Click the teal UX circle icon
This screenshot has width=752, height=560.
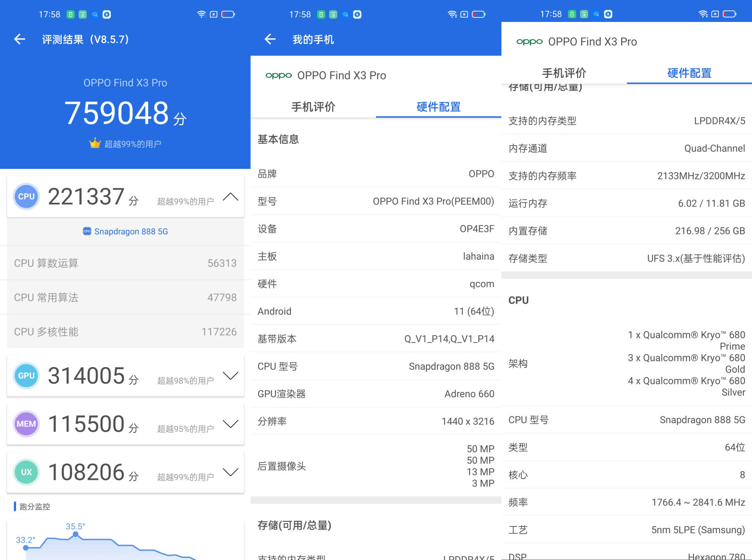[26, 472]
